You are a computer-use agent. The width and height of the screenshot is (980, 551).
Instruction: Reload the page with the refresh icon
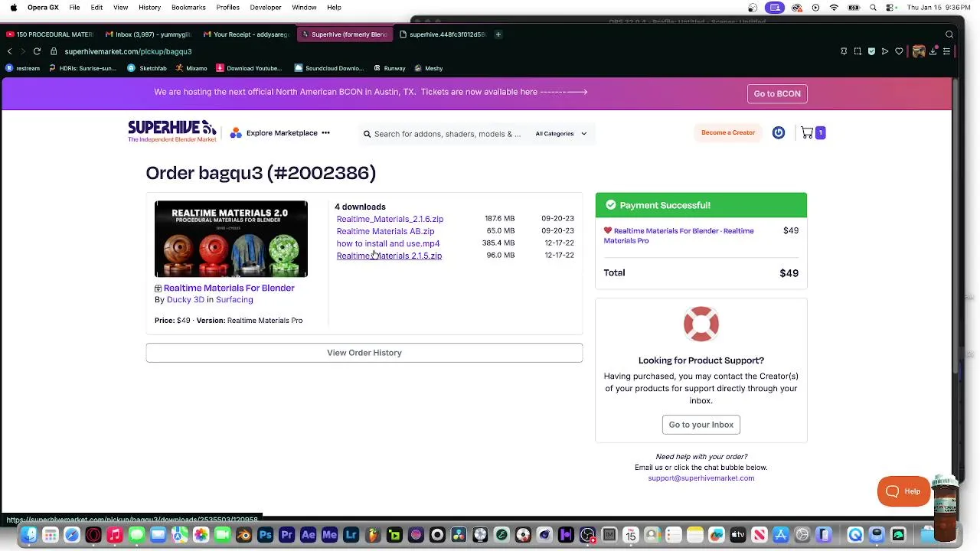(37, 51)
